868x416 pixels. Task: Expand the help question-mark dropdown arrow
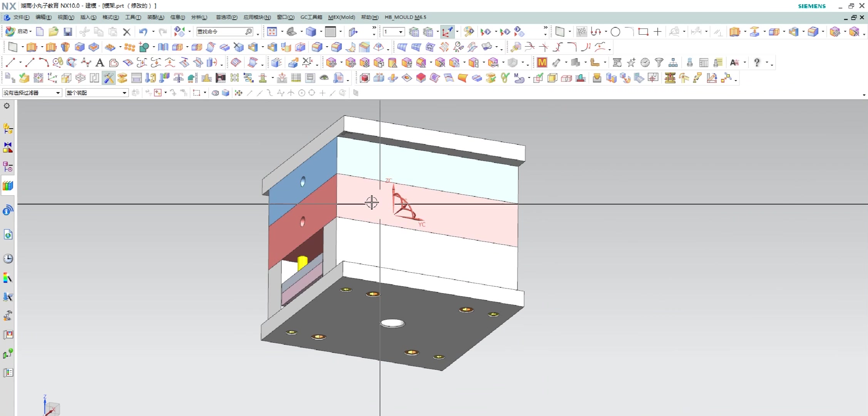coord(767,62)
